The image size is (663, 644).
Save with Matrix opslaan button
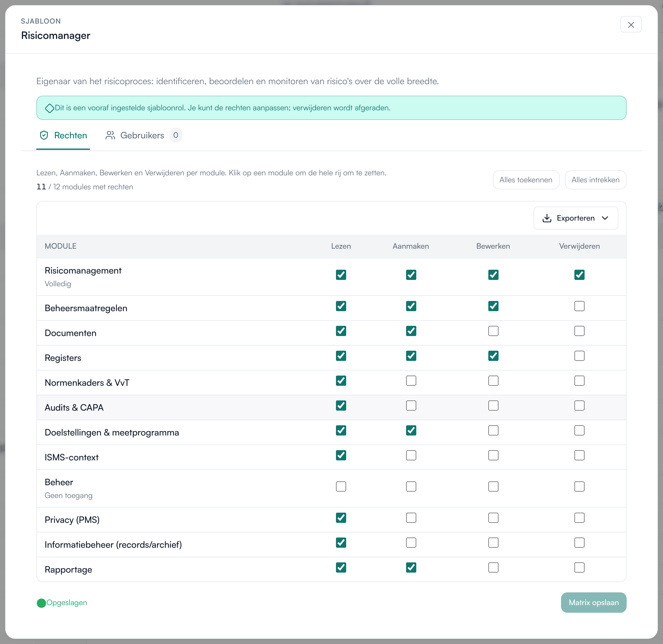tap(593, 602)
